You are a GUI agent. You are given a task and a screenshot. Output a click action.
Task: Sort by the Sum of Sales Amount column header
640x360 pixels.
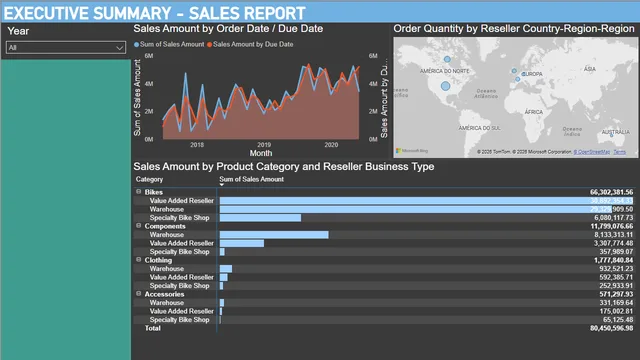(x=251, y=179)
